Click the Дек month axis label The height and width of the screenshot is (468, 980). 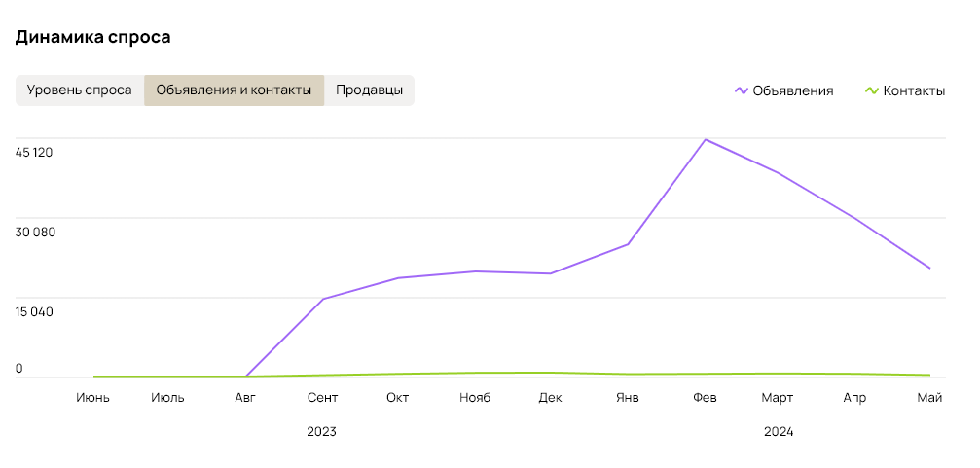pyautogui.click(x=550, y=398)
